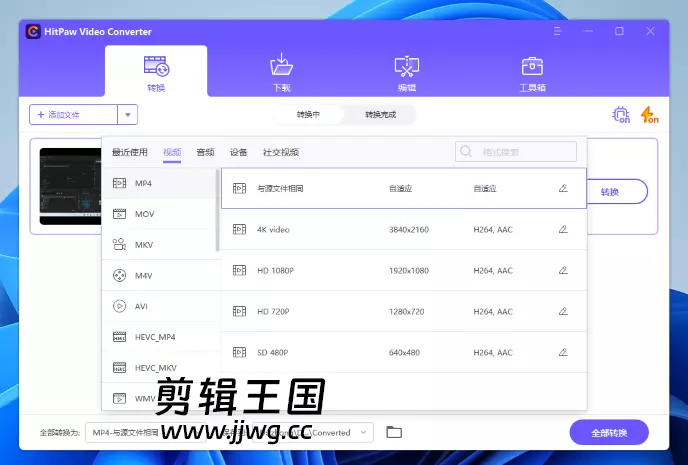
Task: Select the 社交视频 format category
Action: coord(281,152)
